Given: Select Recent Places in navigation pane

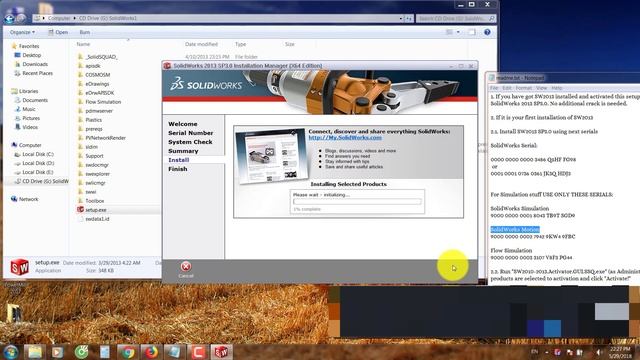Looking at the screenshot, I should [x=37, y=73].
